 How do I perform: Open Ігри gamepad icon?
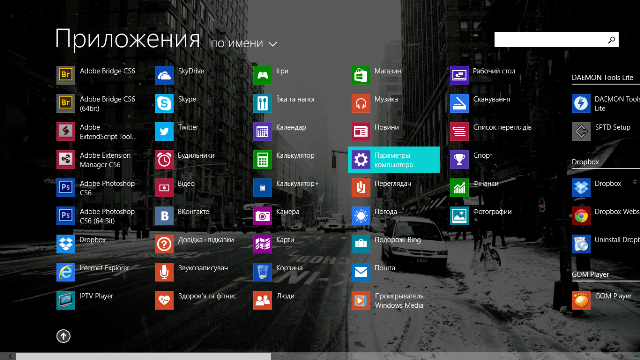tap(262, 75)
